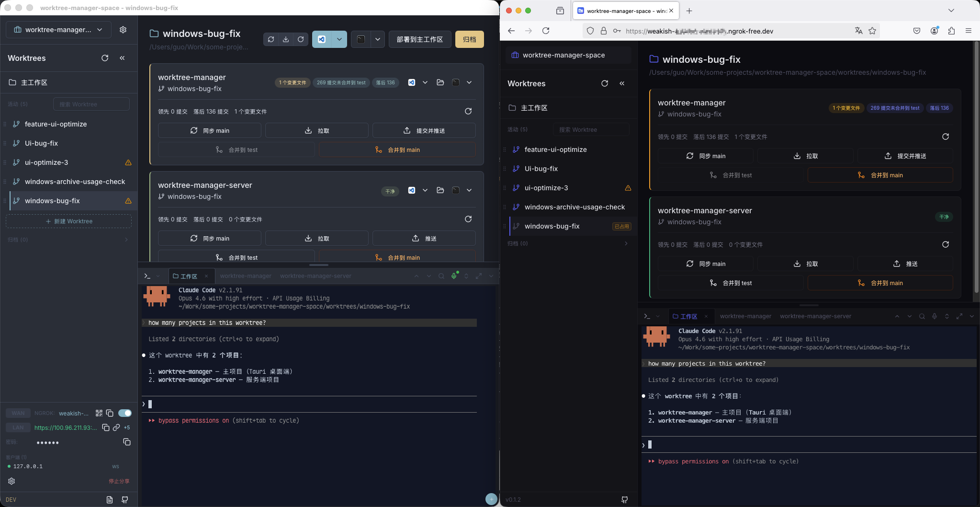
Task: Click the 搜索 Worktree field in desktop sidebar
Action: tap(91, 104)
